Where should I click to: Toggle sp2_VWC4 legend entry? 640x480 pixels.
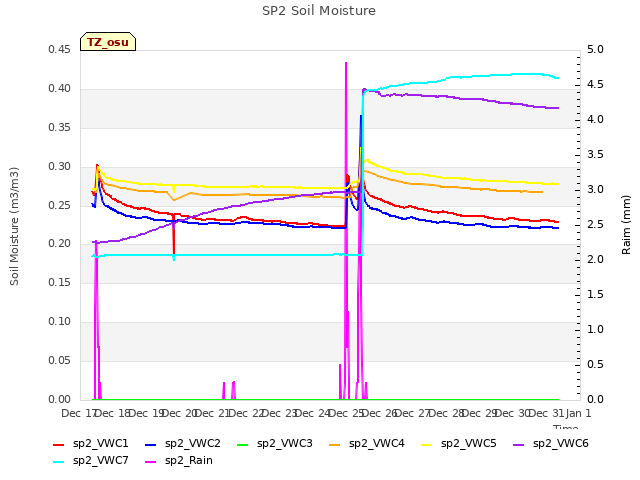pyautogui.click(x=367, y=444)
